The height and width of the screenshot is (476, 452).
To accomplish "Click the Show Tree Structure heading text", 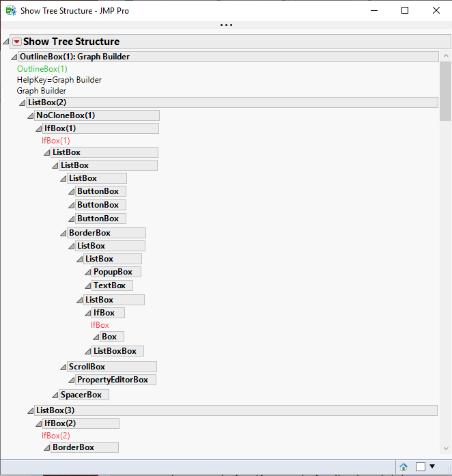I will coord(71,42).
